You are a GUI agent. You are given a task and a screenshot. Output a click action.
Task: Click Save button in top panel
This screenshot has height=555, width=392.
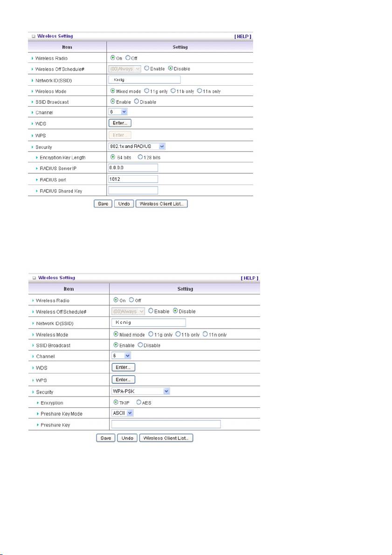[x=103, y=204]
